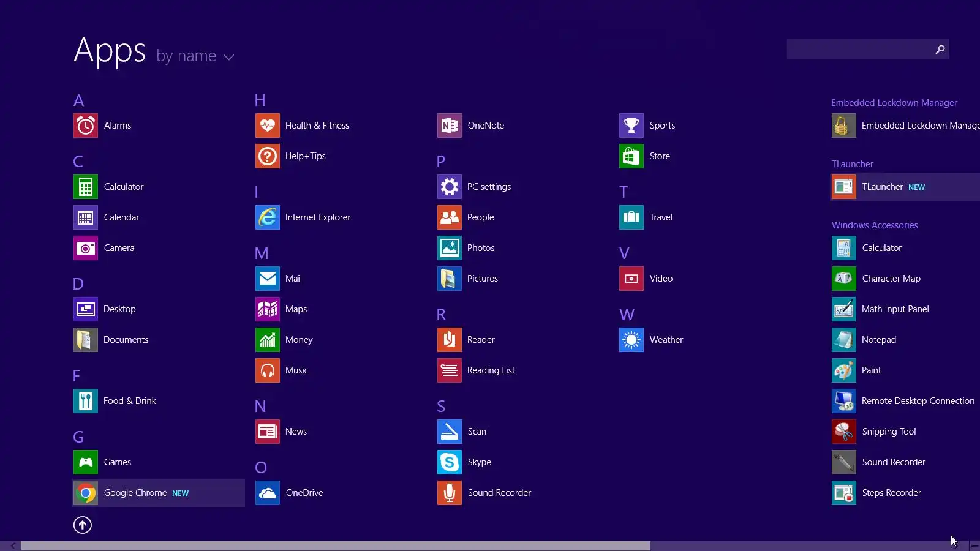Open the Character Map icon

844,279
